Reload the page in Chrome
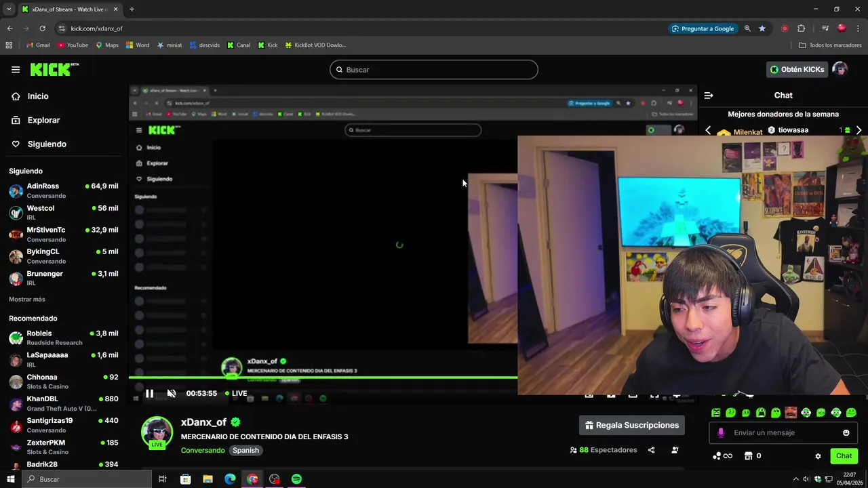This screenshot has height=488, width=868. [x=42, y=28]
